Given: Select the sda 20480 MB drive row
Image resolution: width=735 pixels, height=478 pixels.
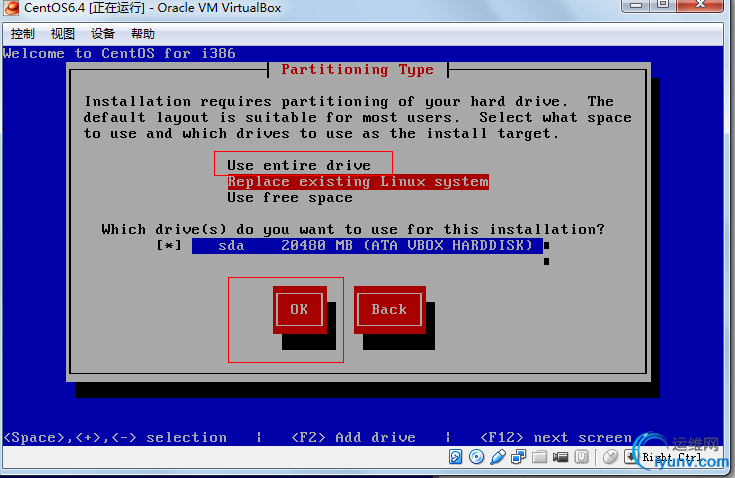Looking at the screenshot, I should click(x=368, y=246).
